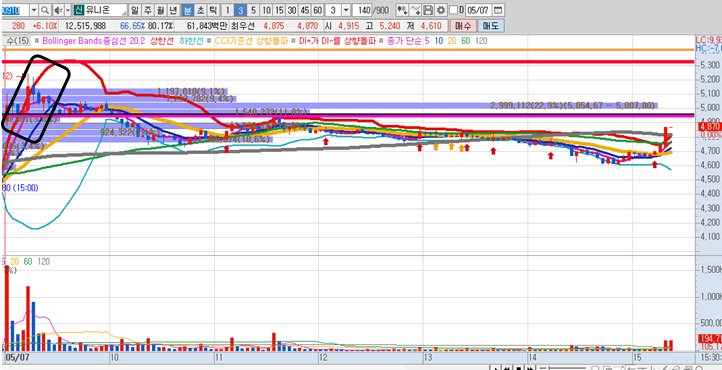Click the 15:30 time axis label

click(x=712, y=357)
